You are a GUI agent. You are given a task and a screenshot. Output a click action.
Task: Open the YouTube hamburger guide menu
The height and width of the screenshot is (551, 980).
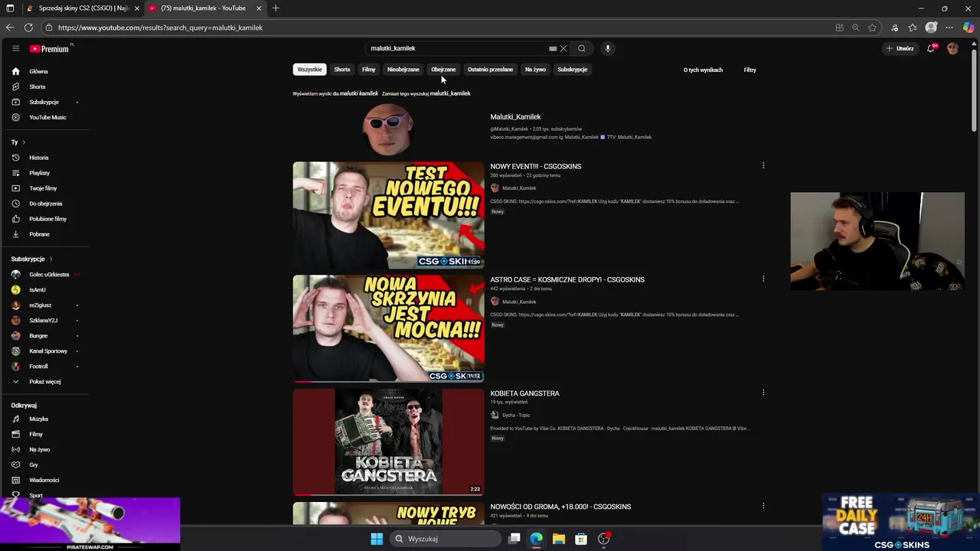click(15, 48)
